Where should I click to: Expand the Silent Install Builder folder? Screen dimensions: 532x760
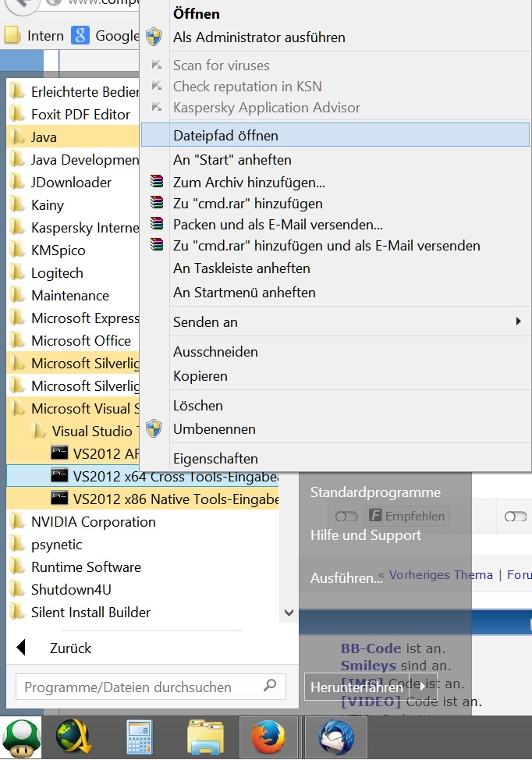[143, 612]
